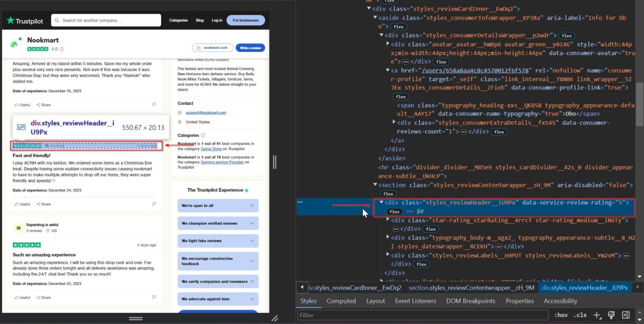This screenshot has width=644, height=324.
Task: Click the /users/658a8aa4c8c4570012f6f578 href link
Action: click(475, 71)
